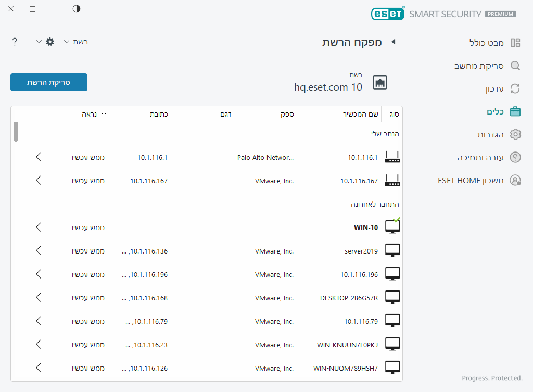The width and height of the screenshot is (533, 392).
Task: Open the מבט כולל overview section
Action: (486, 43)
